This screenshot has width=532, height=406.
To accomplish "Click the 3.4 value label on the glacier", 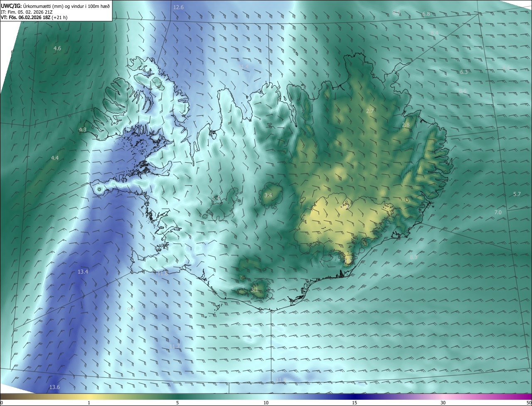I will 268,195.
